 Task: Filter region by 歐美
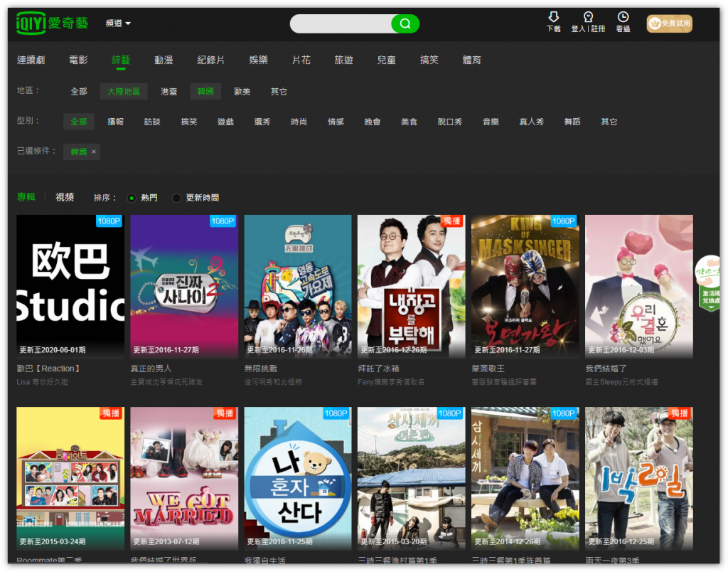[242, 92]
